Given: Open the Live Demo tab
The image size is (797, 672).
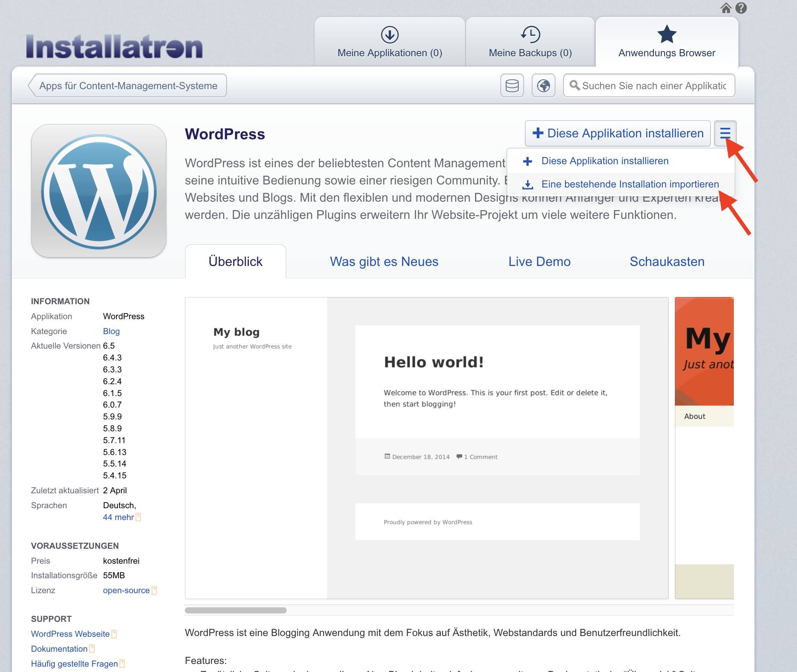Looking at the screenshot, I should coord(539,262).
